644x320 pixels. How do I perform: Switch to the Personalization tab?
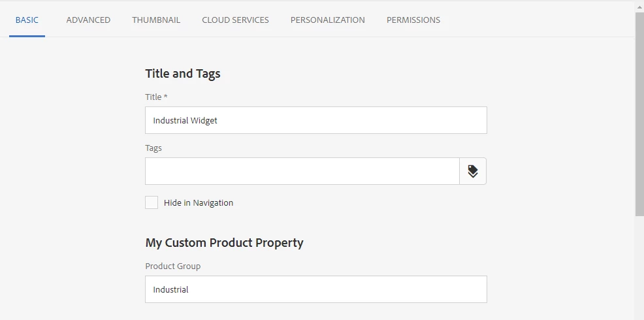(x=327, y=20)
